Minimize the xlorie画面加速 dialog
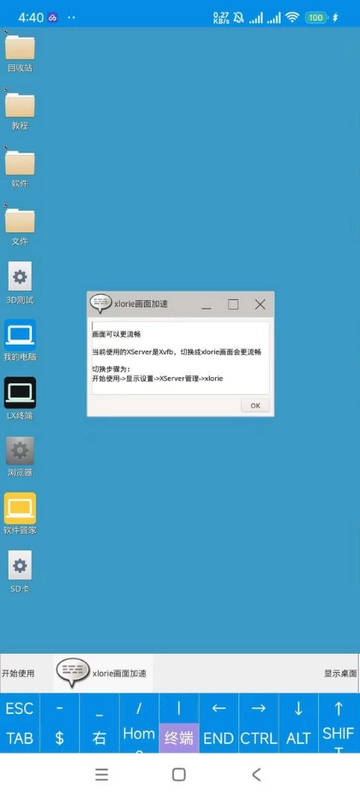 pos(207,307)
